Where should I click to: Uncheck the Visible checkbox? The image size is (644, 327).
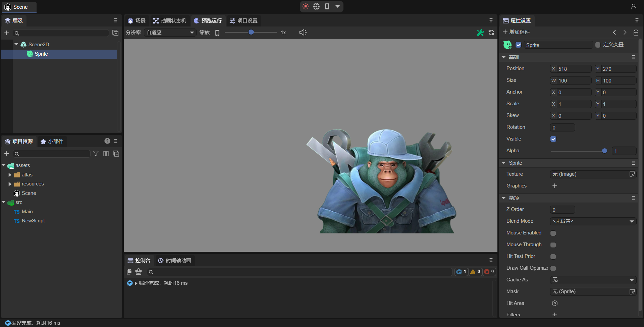553,139
